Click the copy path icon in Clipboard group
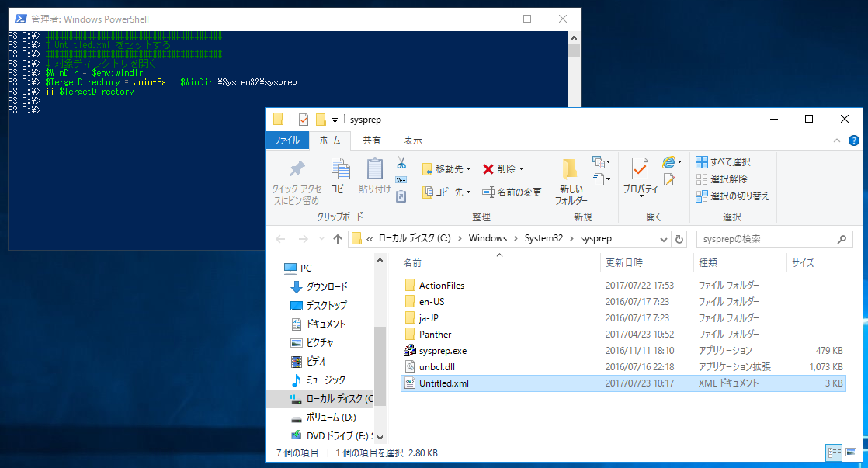The height and width of the screenshot is (468, 868). (x=401, y=180)
